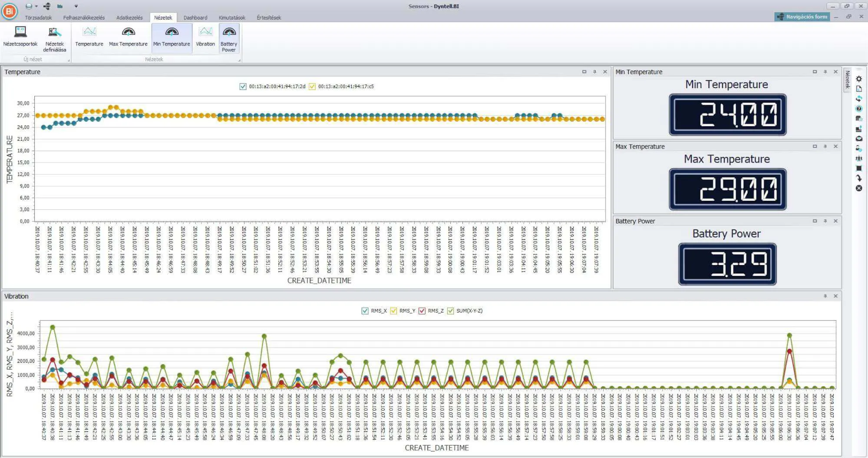868x458 pixels.
Task: Hide the RMS_X series in Vibration chart
Action: [x=365, y=311]
